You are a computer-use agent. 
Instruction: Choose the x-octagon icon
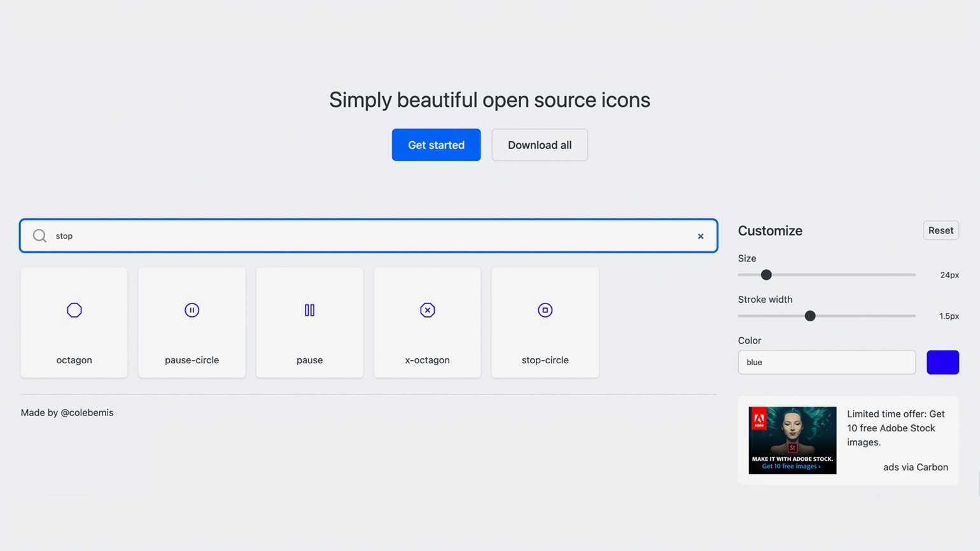pyautogui.click(x=427, y=322)
